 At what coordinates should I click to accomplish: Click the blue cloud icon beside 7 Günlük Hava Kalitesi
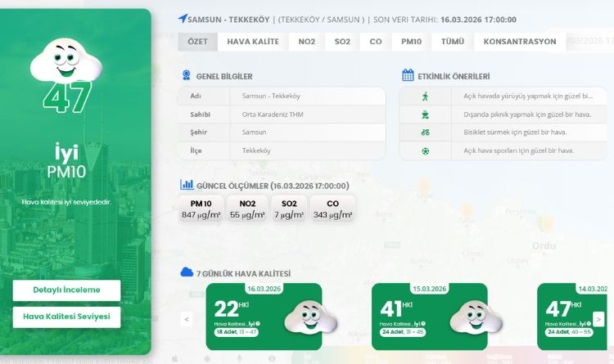click(x=187, y=272)
